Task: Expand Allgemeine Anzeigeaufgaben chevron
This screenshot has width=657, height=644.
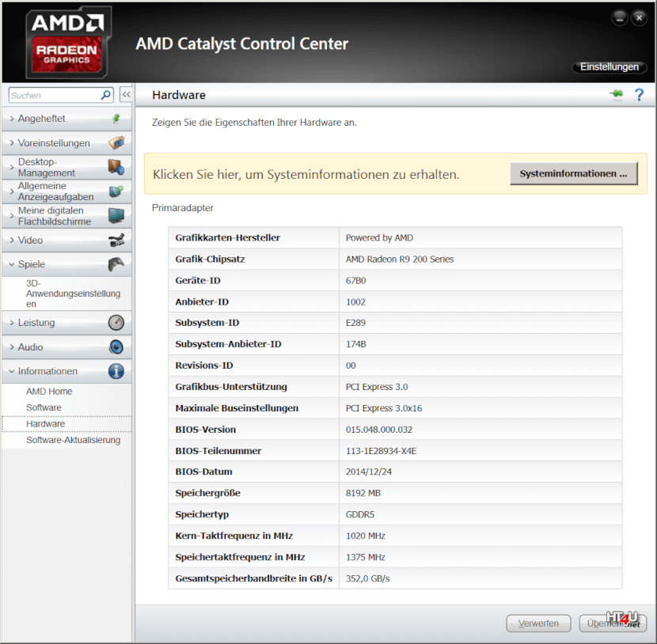Action: coord(12,191)
